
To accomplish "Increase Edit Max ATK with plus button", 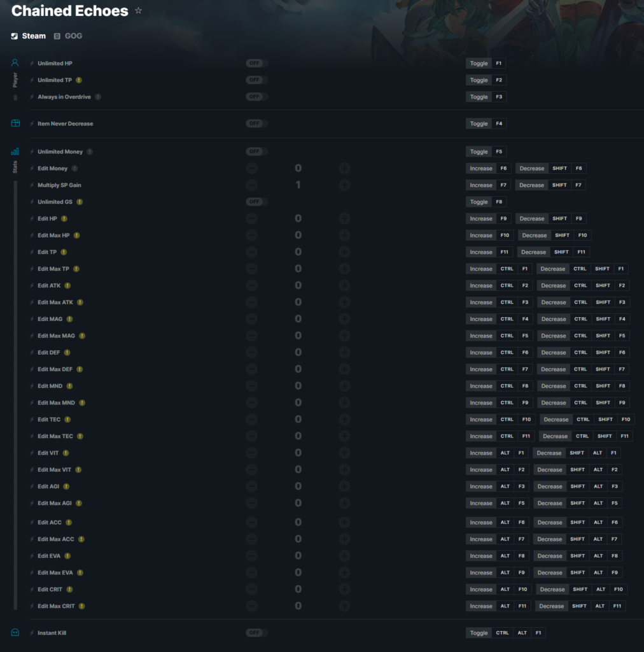I will click(x=344, y=302).
